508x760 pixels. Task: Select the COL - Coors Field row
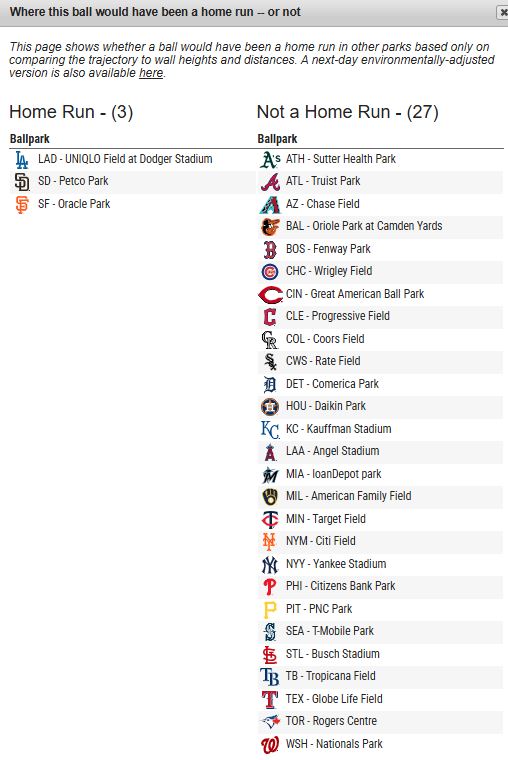[x=381, y=339]
